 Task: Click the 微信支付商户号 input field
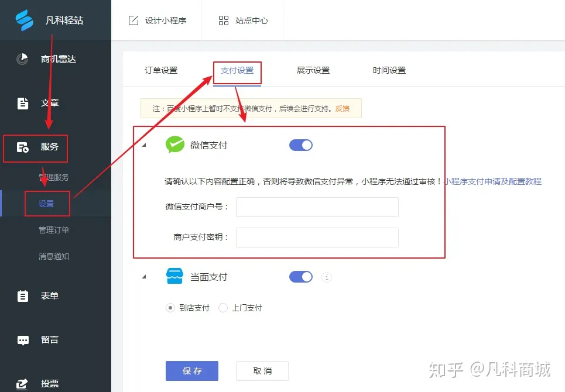point(317,207)
